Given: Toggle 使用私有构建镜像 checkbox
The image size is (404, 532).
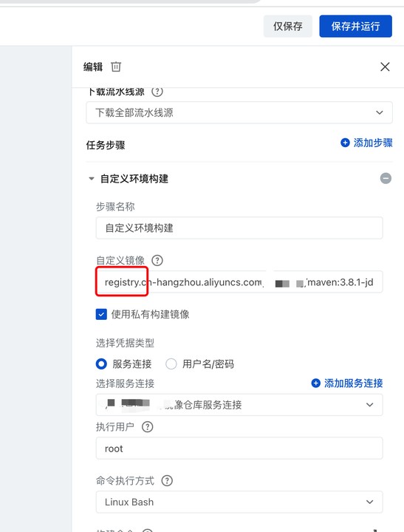Looking at the screenshot, I should 101,314.
